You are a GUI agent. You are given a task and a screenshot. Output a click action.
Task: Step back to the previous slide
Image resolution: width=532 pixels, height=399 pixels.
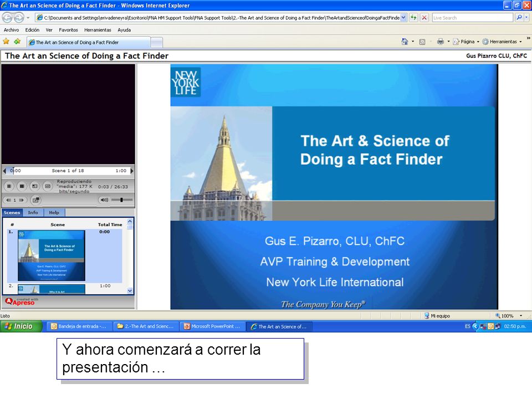(9, 200)
